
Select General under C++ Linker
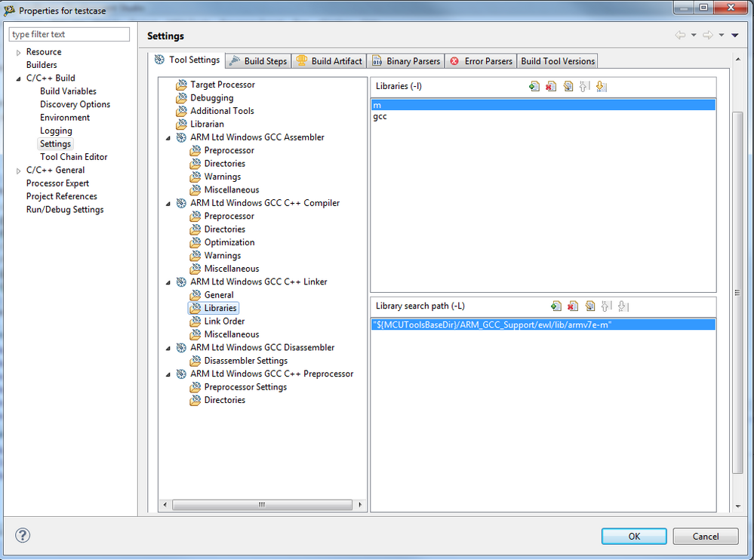[x=219, y=295]
